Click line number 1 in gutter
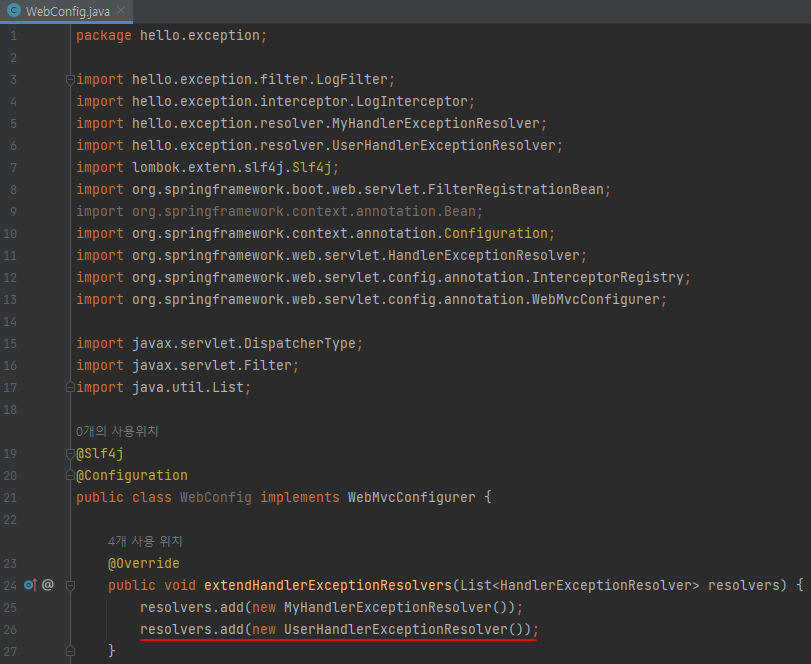The width and height of the screenshot is (811, 664). [x=13, y=36]
